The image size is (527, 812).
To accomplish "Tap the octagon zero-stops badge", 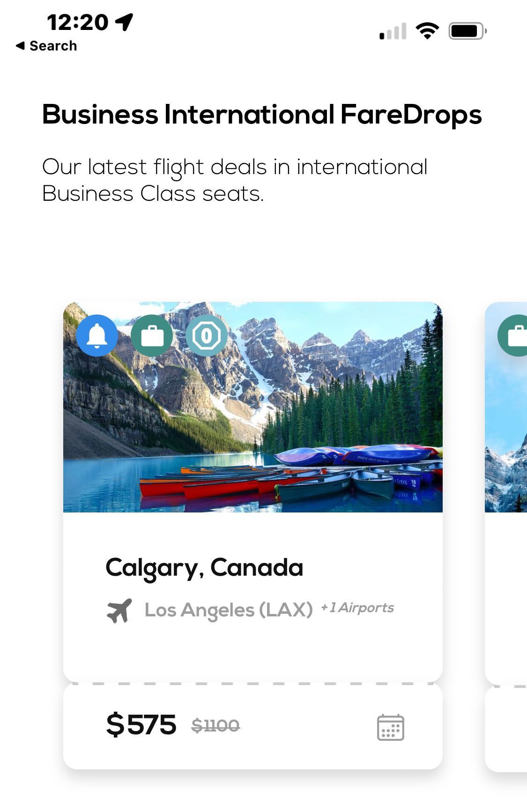I will pyautogui.click(x=207, y=336).
